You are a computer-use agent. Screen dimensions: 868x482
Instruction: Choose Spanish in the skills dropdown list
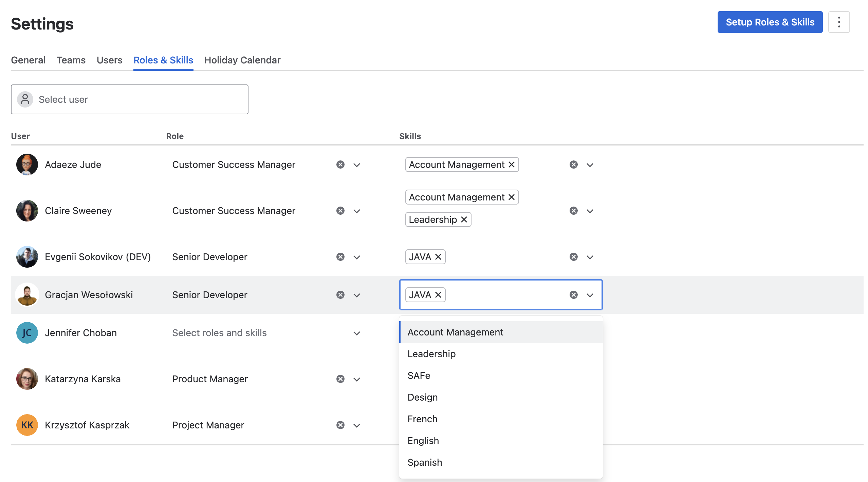click(425, 462)
